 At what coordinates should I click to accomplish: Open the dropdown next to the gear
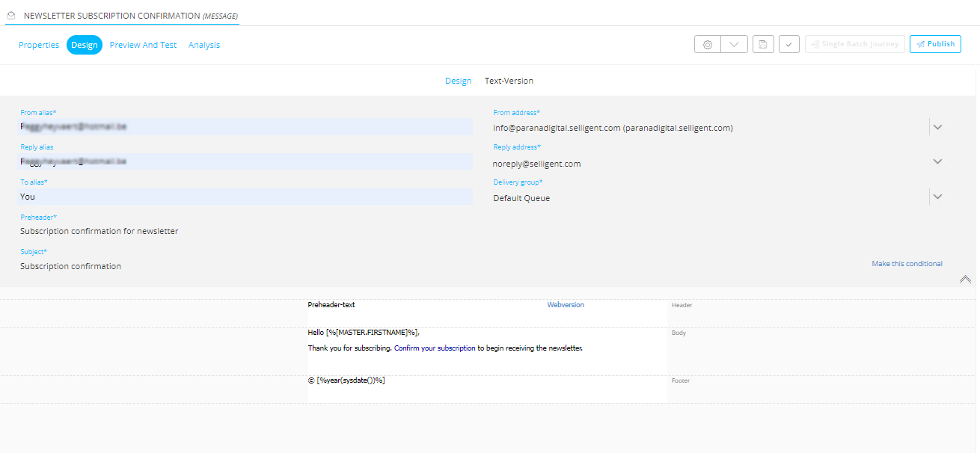pyautogui.click(x=734, y=45)
